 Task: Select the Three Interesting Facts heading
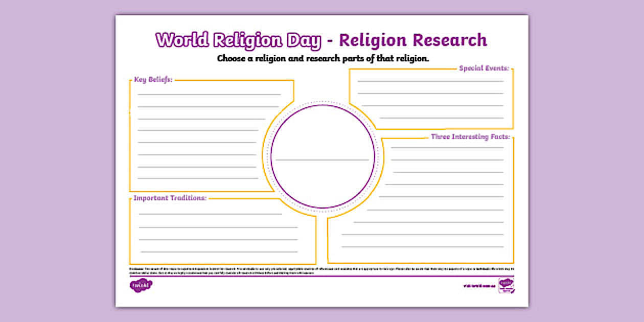(470, 136)
